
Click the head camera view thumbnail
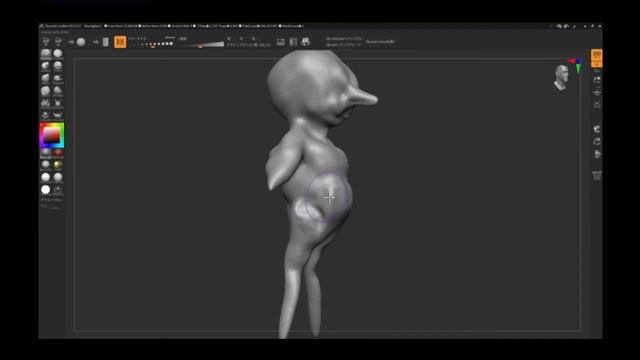(x=562, y=77)
